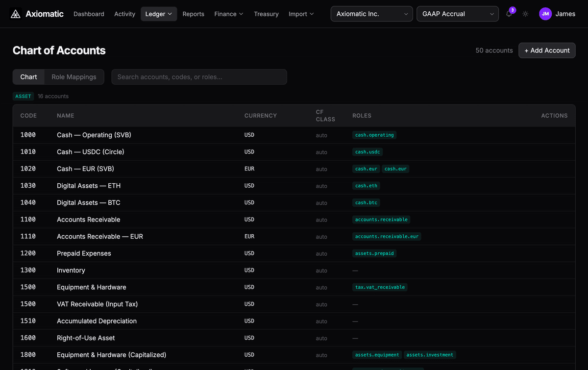Open notifications via the bell icon
Viewport: 588px width, 370px height.
(x=509, y=14)
